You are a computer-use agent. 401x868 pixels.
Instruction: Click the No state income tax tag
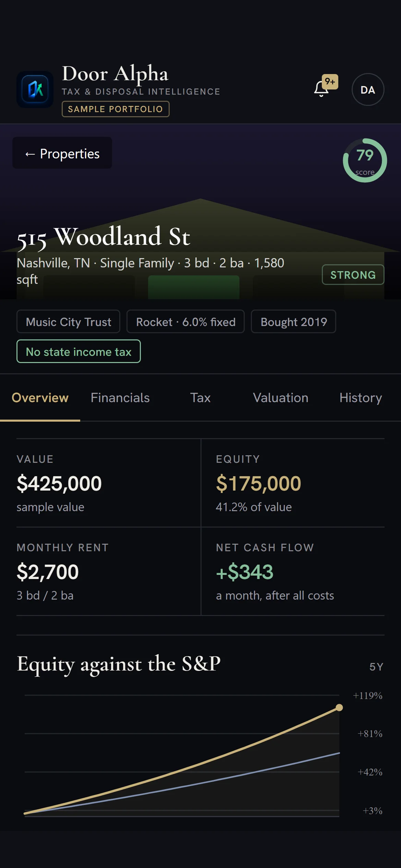pos(78,351)
